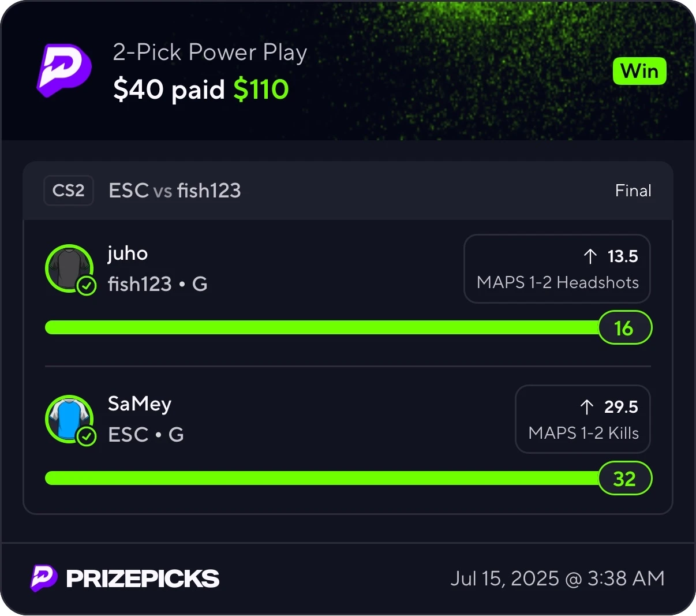
Task: Click the 16 result bubble
Action: pyautogui.click(x=624, y=328)
